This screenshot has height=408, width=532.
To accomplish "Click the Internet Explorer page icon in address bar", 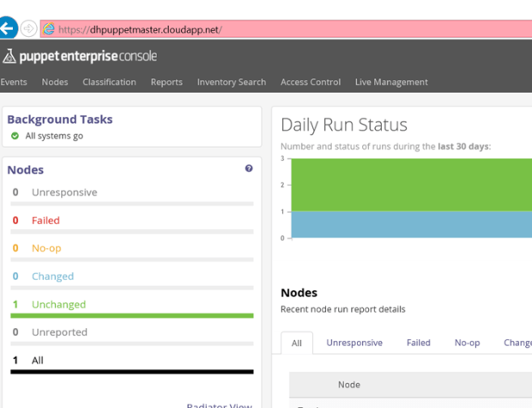I will pyautogui.click(x=49, y=29).
